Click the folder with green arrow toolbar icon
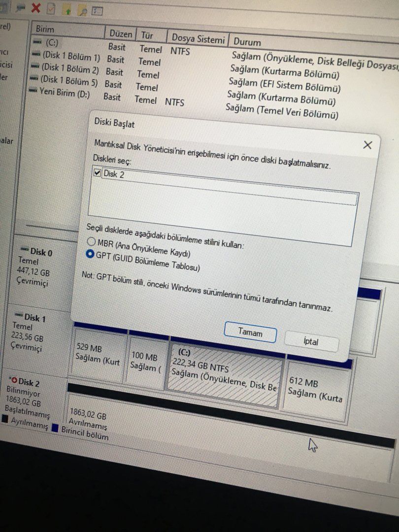Screen dimensions: 399x532 (67, 10)
